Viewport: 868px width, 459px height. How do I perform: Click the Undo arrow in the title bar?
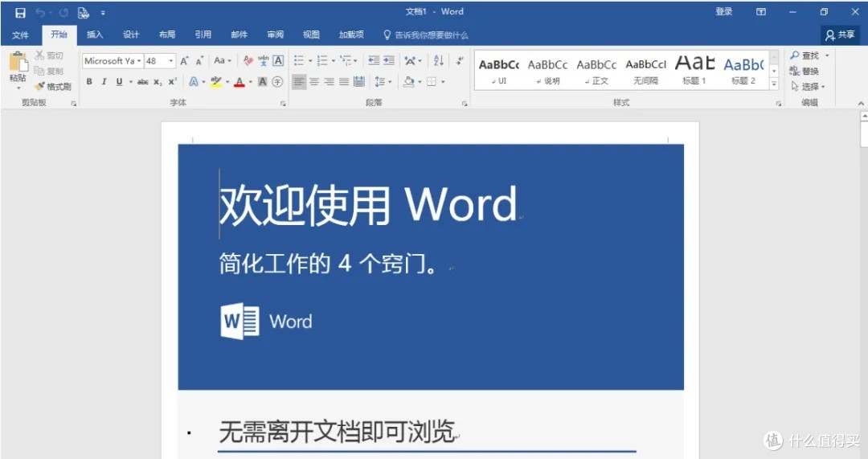40,12
